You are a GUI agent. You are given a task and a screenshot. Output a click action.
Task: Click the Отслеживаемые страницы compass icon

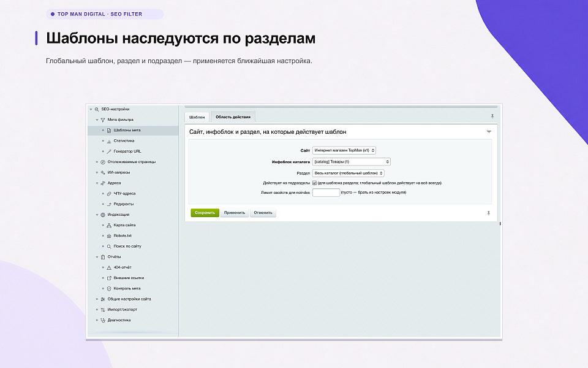tap(103, 162)
